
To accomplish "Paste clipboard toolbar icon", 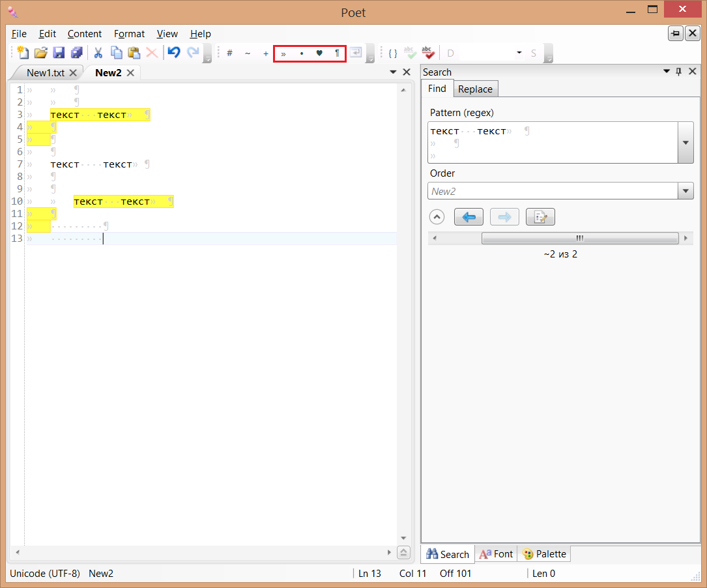I will click(134, 53).
